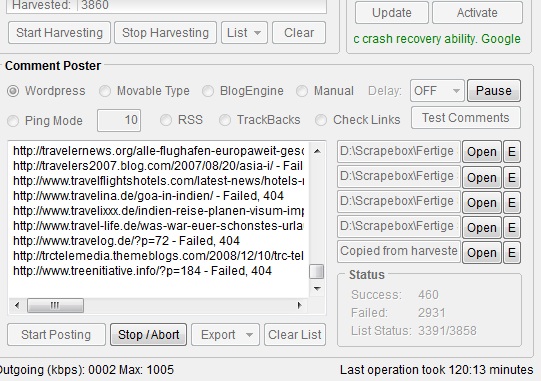This screenshot has width=541, height=381.
Task: Click the E button in third path row
Action: click(x=512, y=203)
